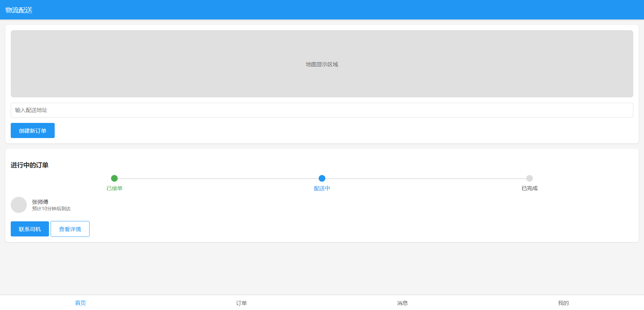Screen dimensions: 644x310
Task: Click the 地图显示区域 map placeholder
Action: point(322,64)
